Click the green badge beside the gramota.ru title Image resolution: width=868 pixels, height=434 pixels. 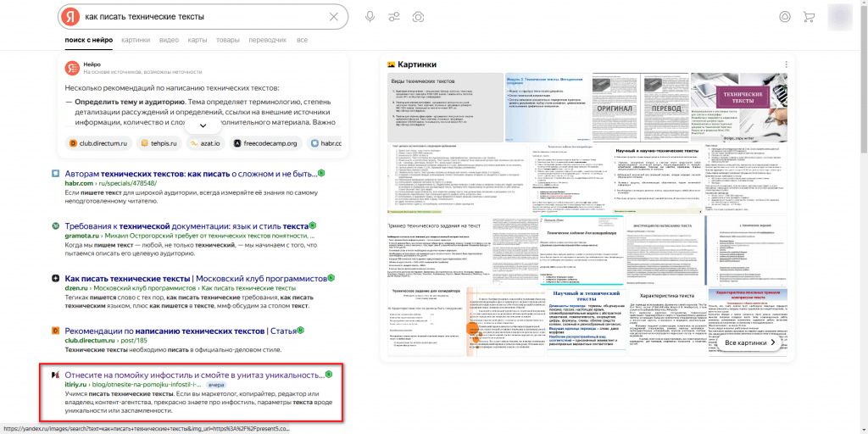tap(313, 225)
